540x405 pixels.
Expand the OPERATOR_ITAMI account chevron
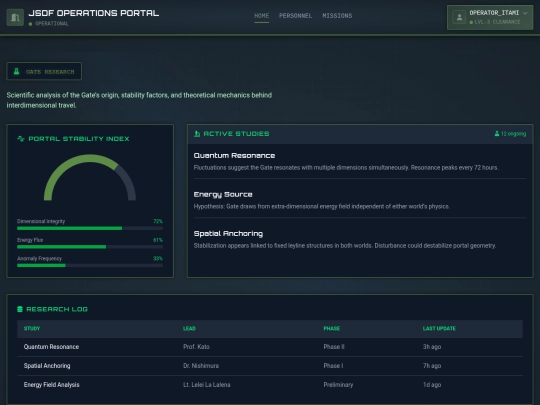tap(525, 13)
